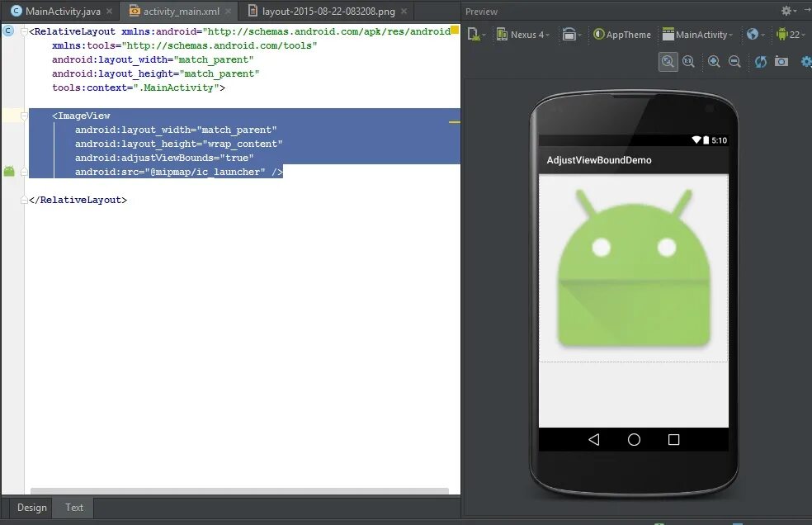This screenshot has width=812, height=525.
Task: Select the Android robot image in preview
Action: [634, 268]
